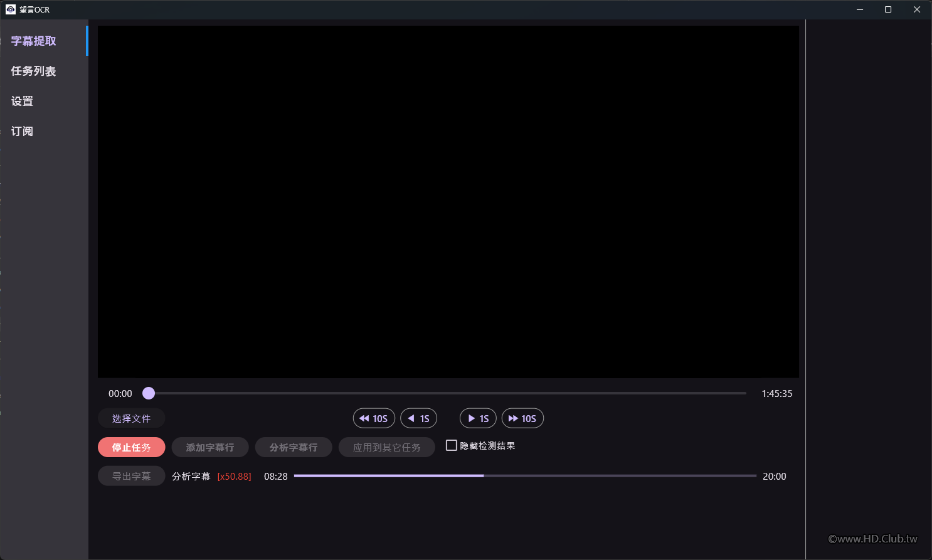Switch to the 任务列表 task list view
This screenshot has height=560, width=932.
pyautogui.click(x=33, y=71)
